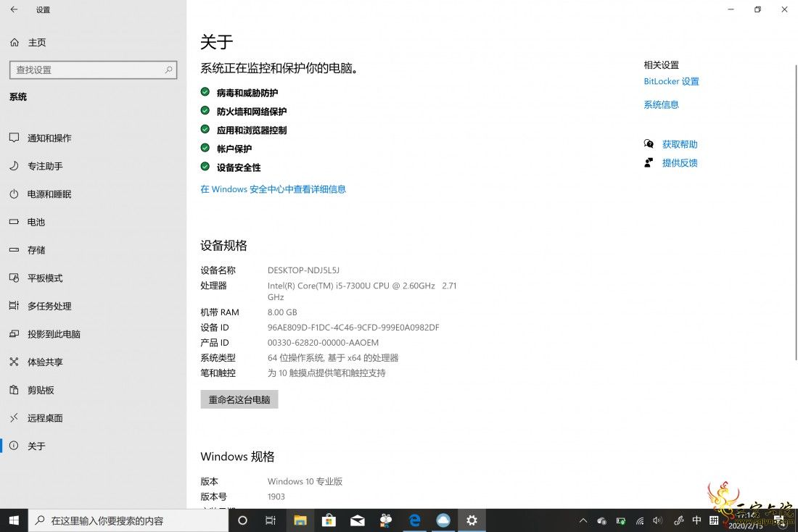
Task: Click green check icon beside 防火墙和网络保护
Action: [205, 110]
